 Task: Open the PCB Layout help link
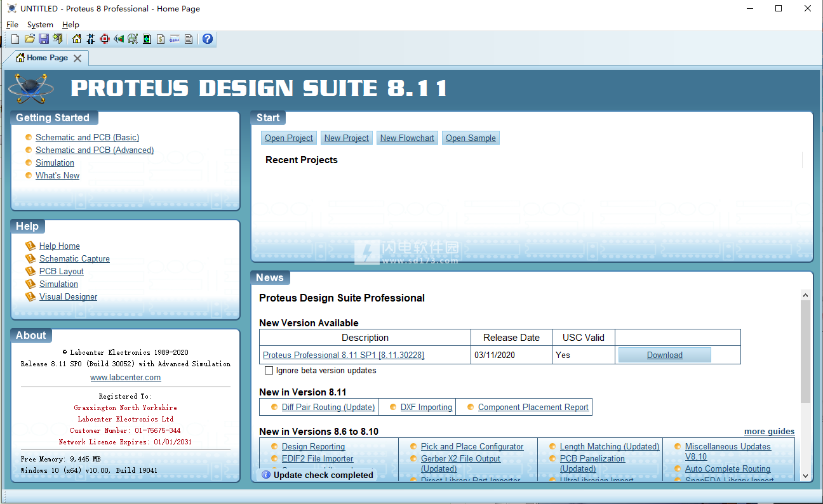pyautogui.click(x=62, y=271)
